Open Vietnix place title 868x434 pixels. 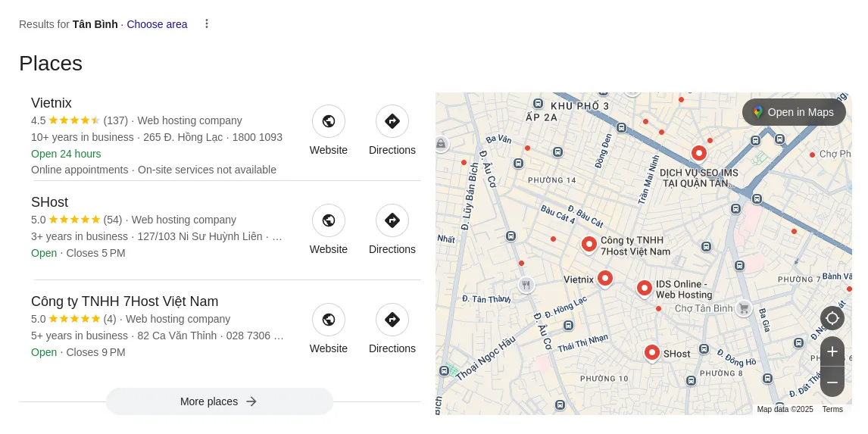click(x=52, y=103)
